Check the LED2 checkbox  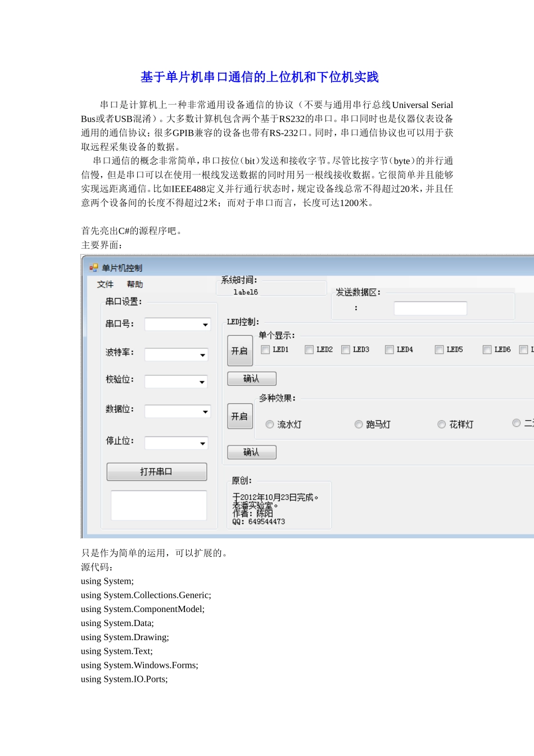(x=309, y=350)
